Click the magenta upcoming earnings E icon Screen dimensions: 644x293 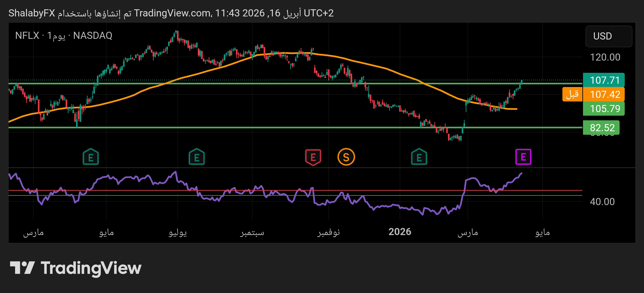click(523, 157)
